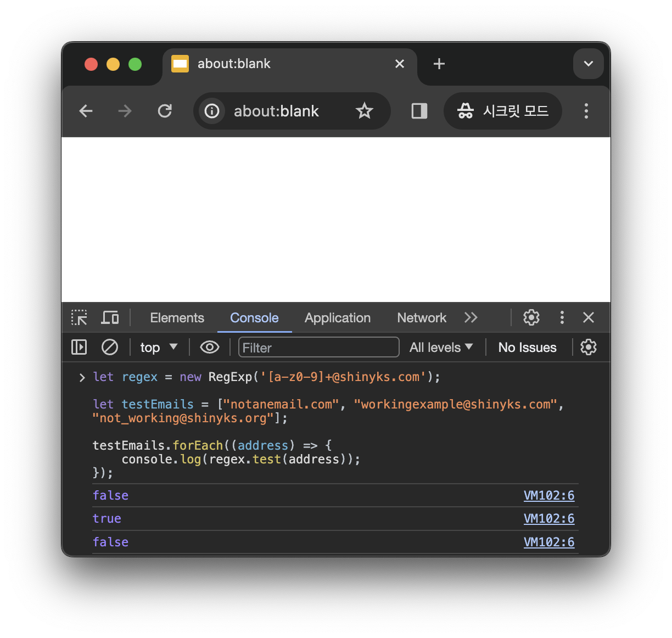The width and height of the screenshot is (672, 638).
Task: Create a live expression with eye icon
Action: pyautogui.click(x=210, y=347)
